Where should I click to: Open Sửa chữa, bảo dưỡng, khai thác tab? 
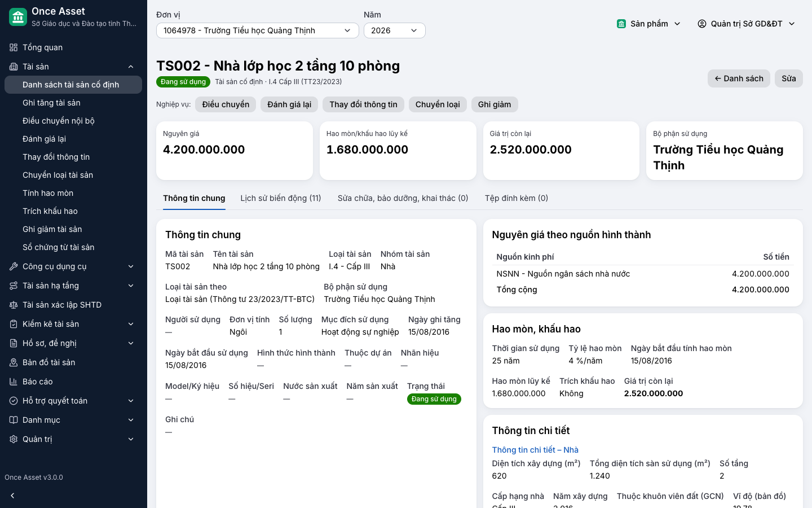pos(403,198)
